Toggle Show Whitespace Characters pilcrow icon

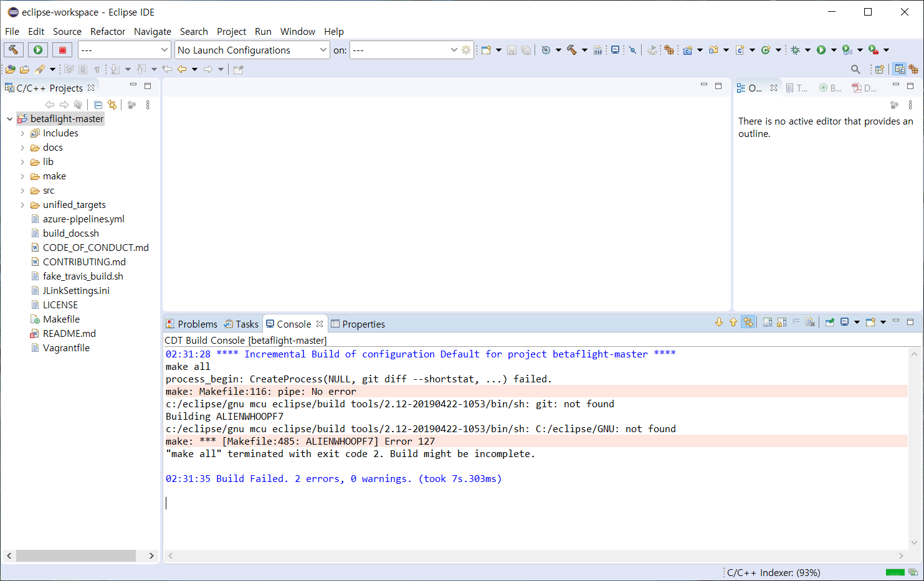(x=97, y=69)
